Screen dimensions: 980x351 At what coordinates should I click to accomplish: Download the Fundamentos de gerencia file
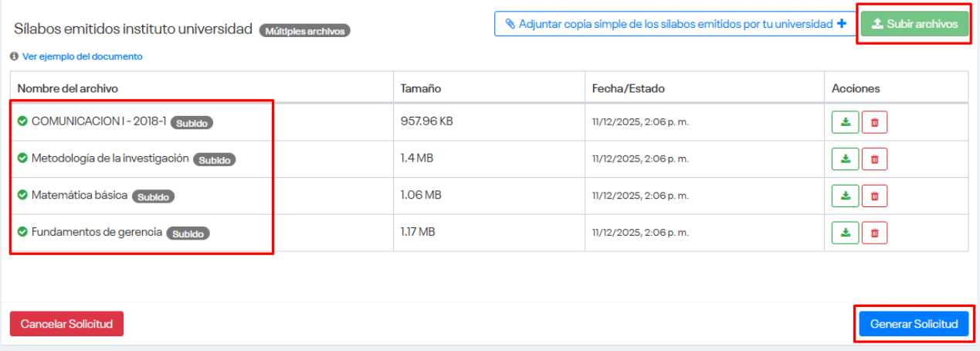coord(845,232)
